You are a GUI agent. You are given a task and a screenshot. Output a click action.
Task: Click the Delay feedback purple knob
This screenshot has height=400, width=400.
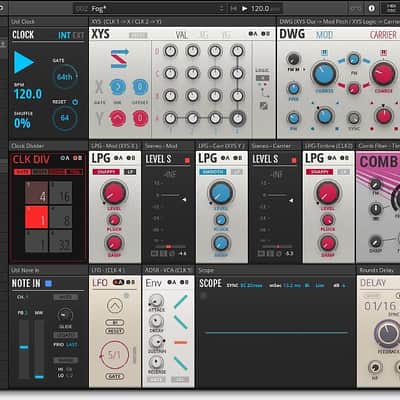pyautogui.click(x=387, y=333)
